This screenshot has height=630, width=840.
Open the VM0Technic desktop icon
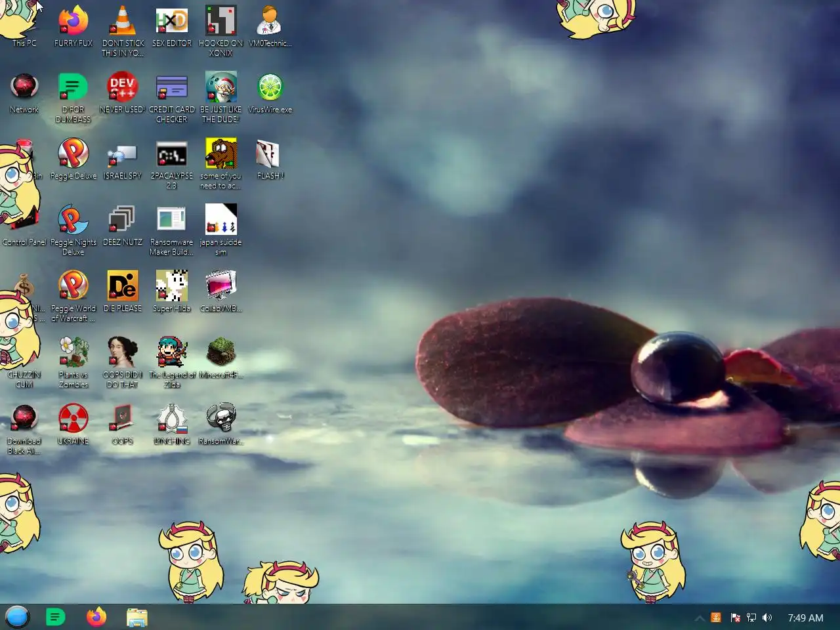click(x=270, y=22)
